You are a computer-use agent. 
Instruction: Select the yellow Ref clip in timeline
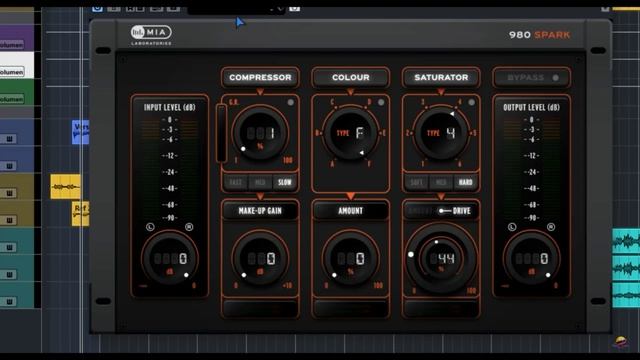[x=80, y=213]
